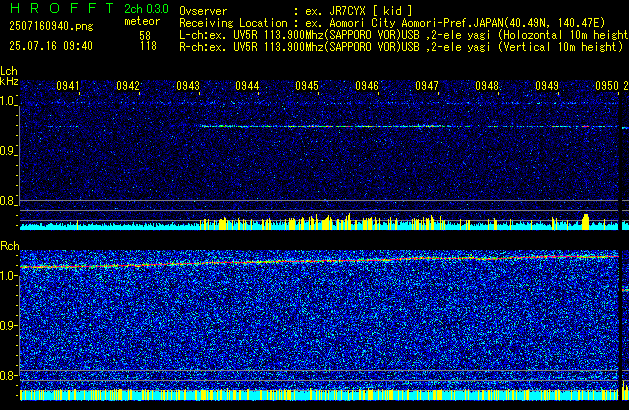
Task: Click the meteor label
Action: pyautogui.click(x=142, y=21)
